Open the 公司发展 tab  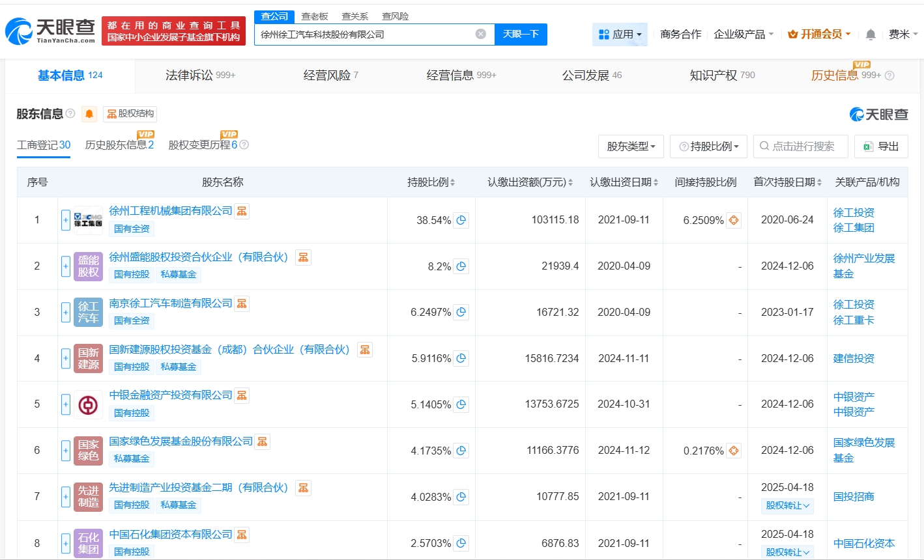click(592, 76)
